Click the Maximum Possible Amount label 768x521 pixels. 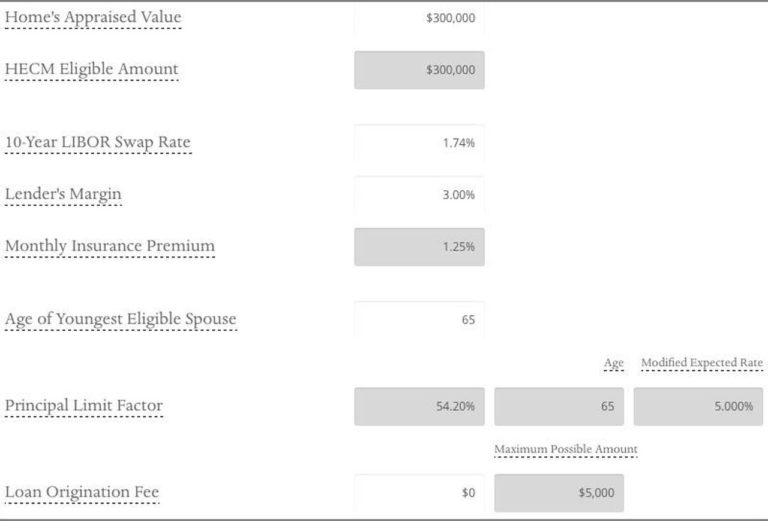(x=565, y=450)
